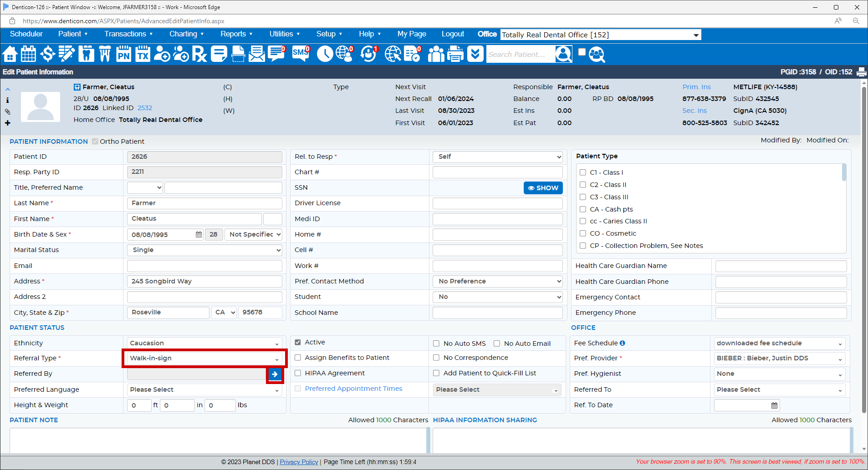Image resolution: width=868 pixels, height=470 pixels.
Task: Click the Privacy Policy link
Action: 299,462
